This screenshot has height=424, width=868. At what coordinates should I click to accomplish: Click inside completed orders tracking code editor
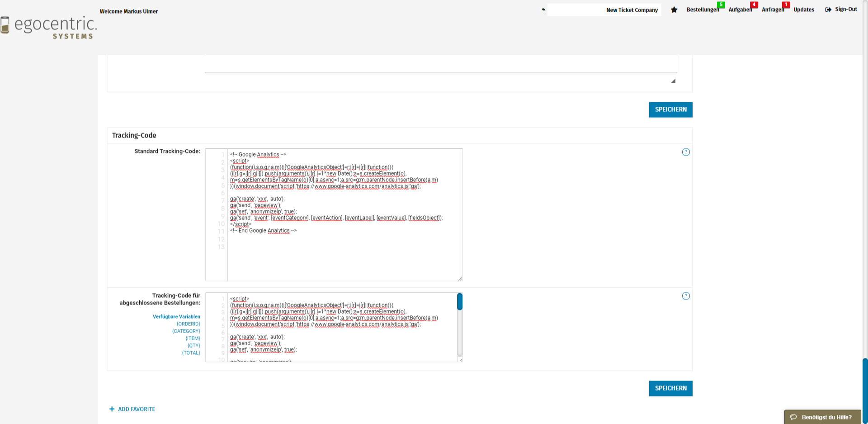point(342,327)
